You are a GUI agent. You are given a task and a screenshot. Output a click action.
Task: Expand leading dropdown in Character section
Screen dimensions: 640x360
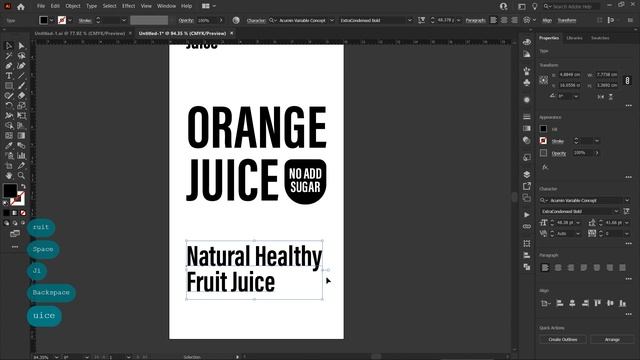tap(627, 223)
